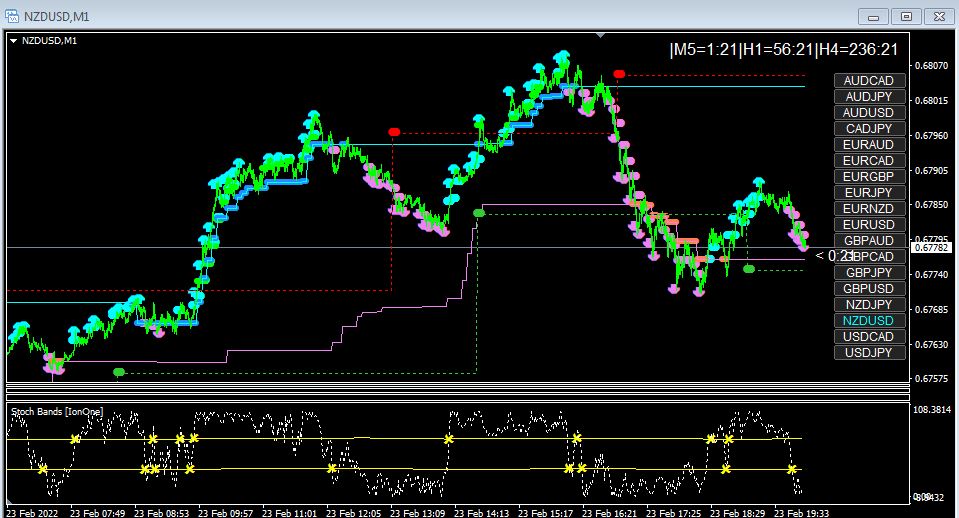Screen dimensions: 959x518
Task: Click the chart shift triangle marker at top
Action: point(601,35)
